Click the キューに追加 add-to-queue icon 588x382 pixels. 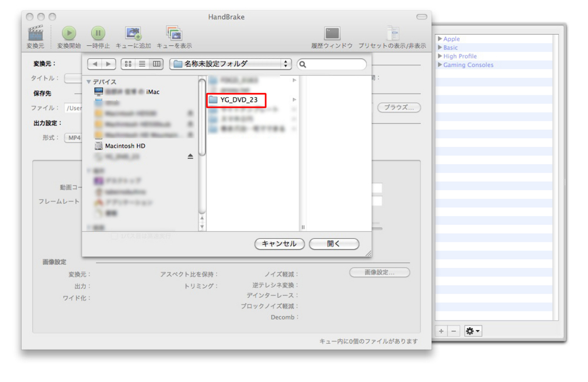[133, 33]
